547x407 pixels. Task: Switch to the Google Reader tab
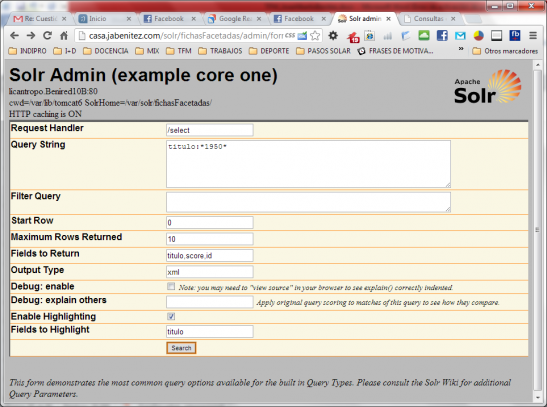click(x=234, y=19)
